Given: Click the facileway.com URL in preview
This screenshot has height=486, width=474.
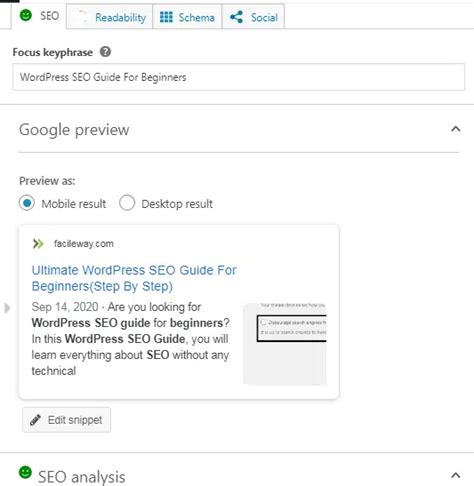Looking at the screenshot, I should pyautogui.click(x=84, y=244).
